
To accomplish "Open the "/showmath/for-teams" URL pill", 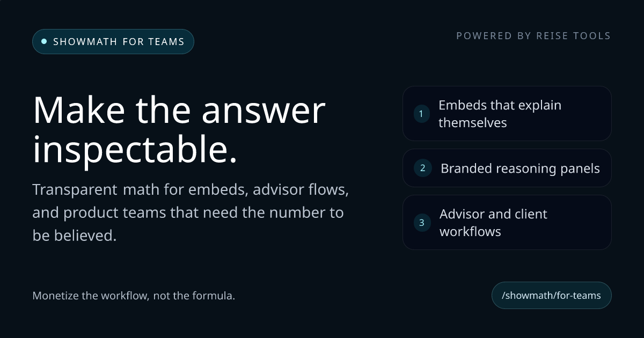I will coord(551,296).
